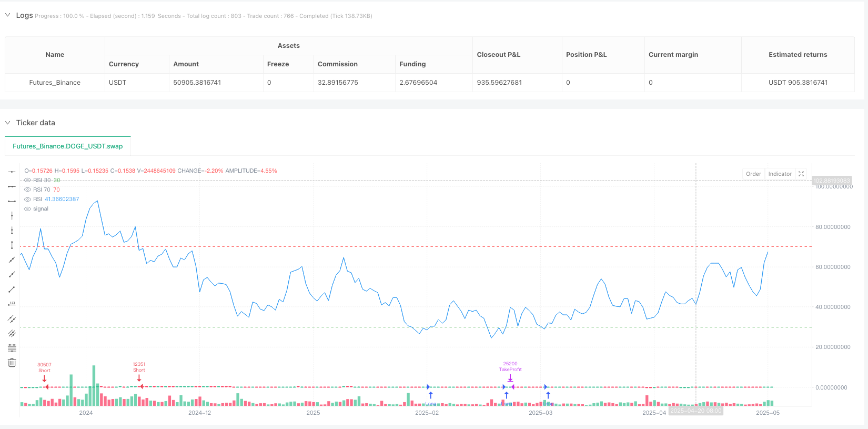Toggle the signal indicator eye icon
The image size is (868, 429).
(x=28, y=209)
